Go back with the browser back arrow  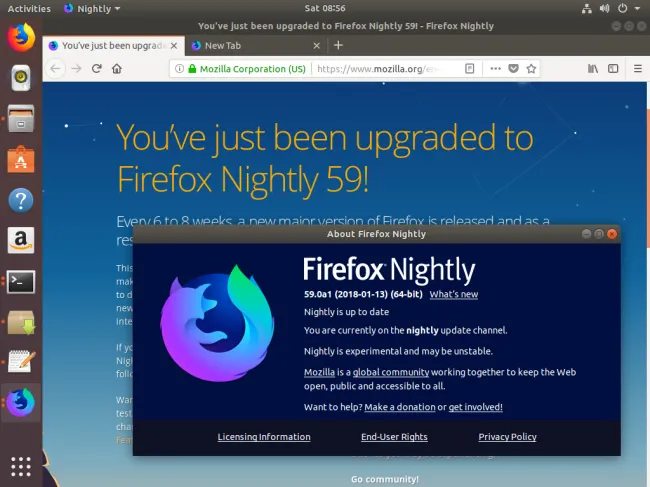point(56,68)
